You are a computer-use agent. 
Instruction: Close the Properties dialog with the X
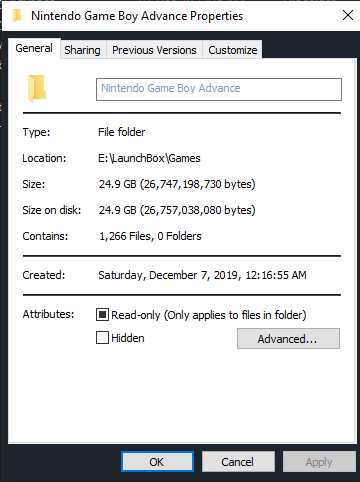point(348,15)
